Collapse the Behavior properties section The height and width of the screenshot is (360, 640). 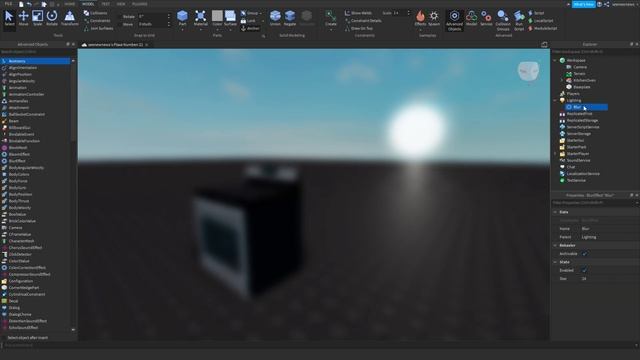coord(555,246)
